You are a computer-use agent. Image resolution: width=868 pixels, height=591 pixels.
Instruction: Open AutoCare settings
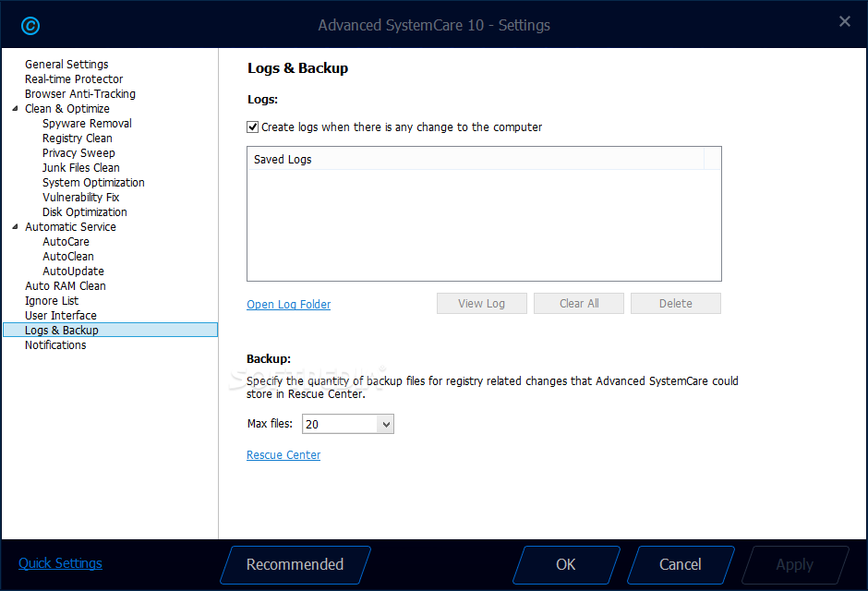66,242
